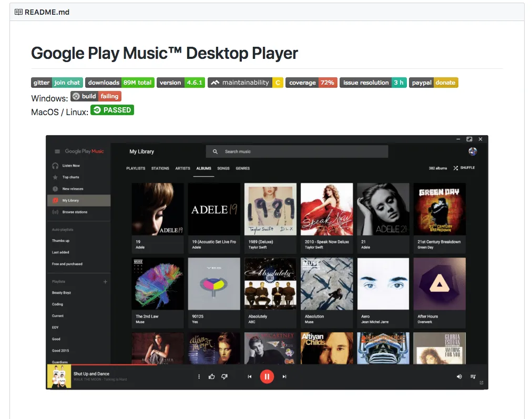
Task: Open New releases in sidebar
Action: [79, 189]
